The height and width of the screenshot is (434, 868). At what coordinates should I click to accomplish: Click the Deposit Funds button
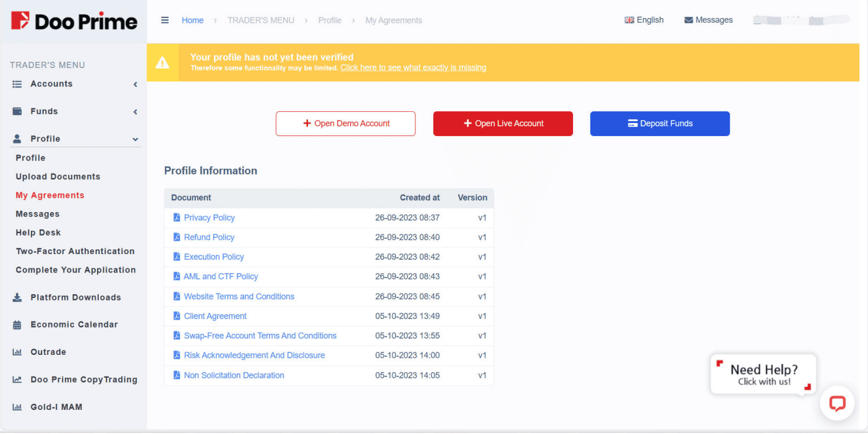[x=660, y=124]
